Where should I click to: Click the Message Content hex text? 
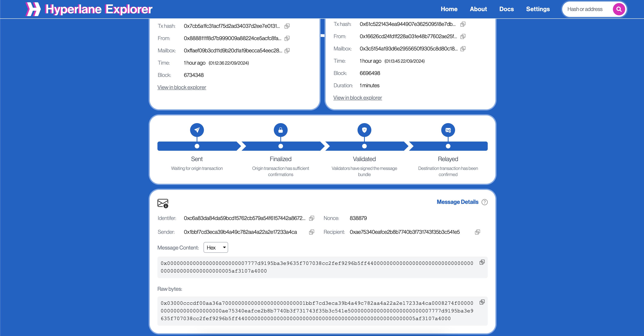coord(317,267)
